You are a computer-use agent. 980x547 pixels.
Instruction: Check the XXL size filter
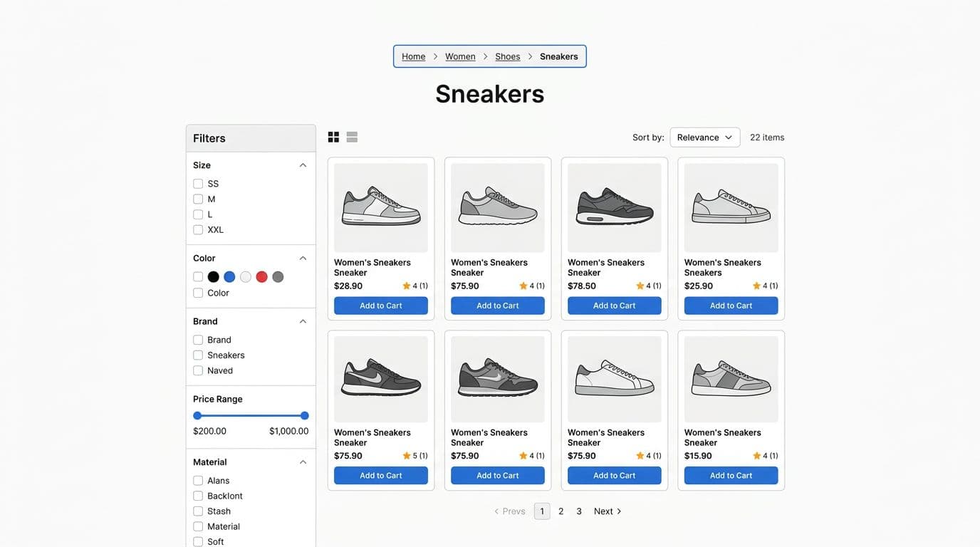click(198, 230)
